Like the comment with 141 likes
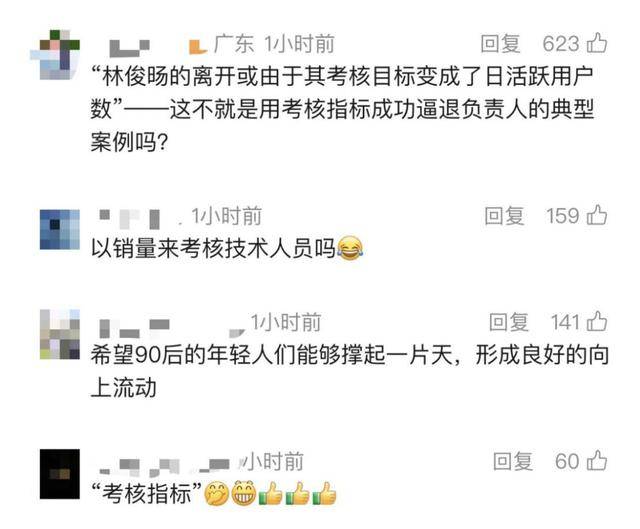 point(597,321)
